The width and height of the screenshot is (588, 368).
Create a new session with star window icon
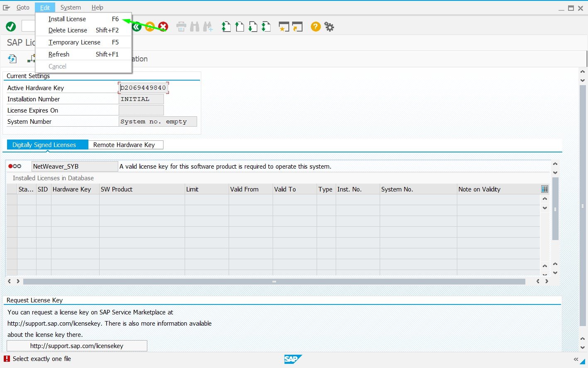(284, 27)
